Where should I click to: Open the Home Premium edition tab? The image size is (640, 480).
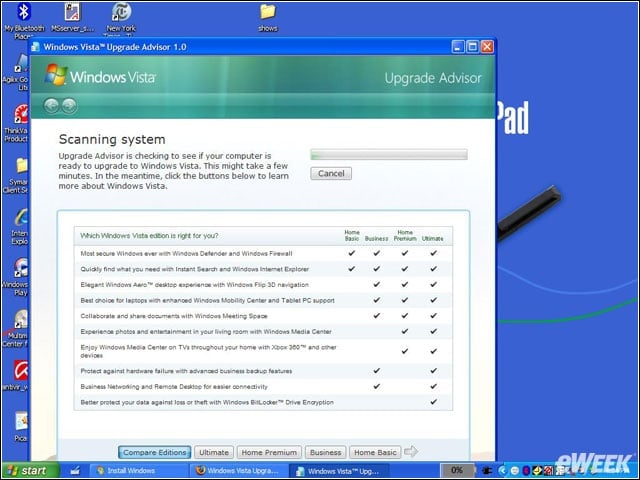(269, 452)
